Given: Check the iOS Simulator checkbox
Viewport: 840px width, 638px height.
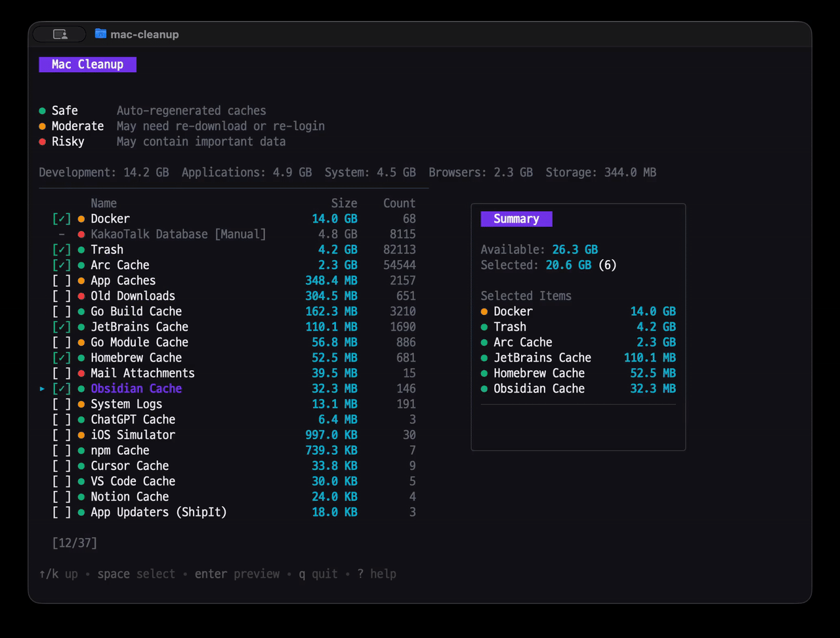Looking at the screenshot, I should (x=62, y=435).
